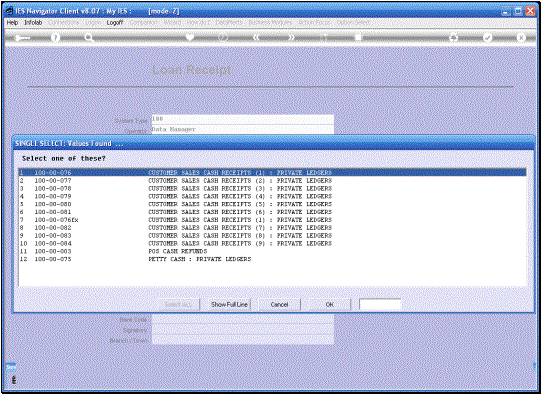
Task: Click the Show Full Line button
Action: pos(229,304)
